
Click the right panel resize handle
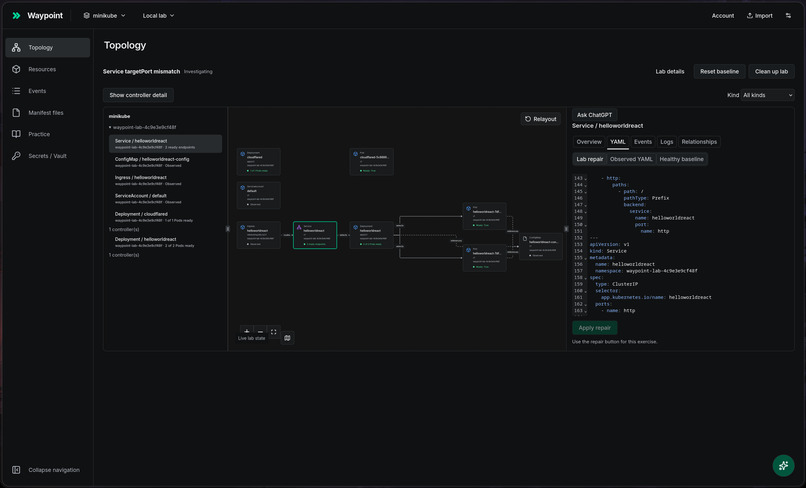point(566,229)
